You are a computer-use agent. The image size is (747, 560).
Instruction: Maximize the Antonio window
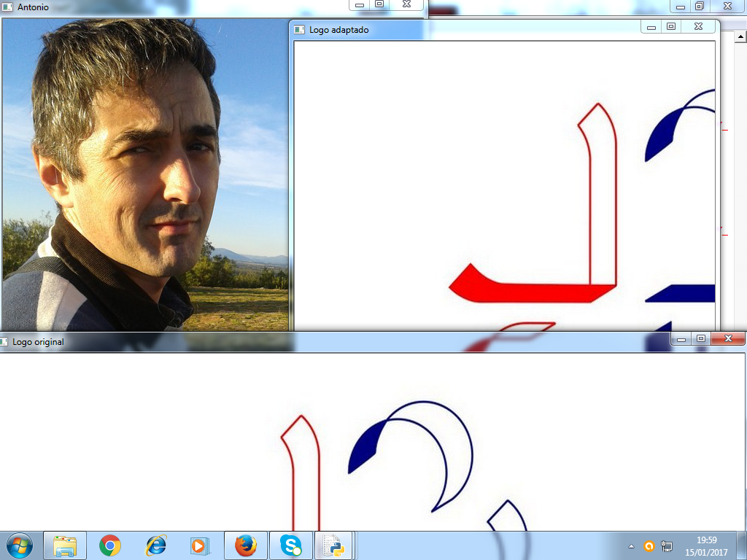coord(379,5)
